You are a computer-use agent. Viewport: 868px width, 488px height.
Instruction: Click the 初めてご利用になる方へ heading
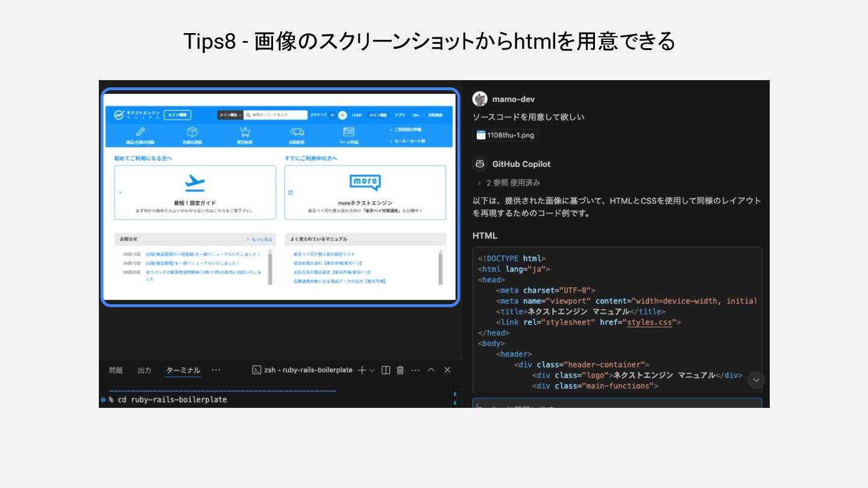coord(143,158)
